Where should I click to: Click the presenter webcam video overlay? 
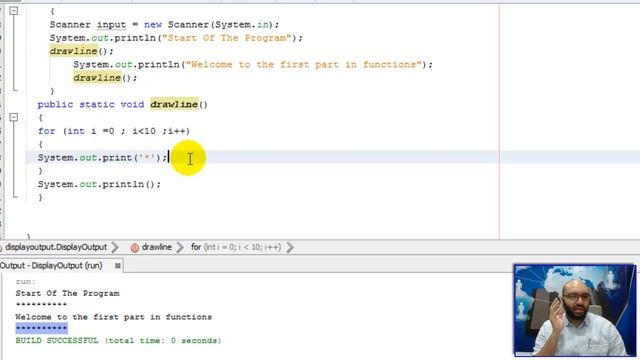[x=574, y=310]
